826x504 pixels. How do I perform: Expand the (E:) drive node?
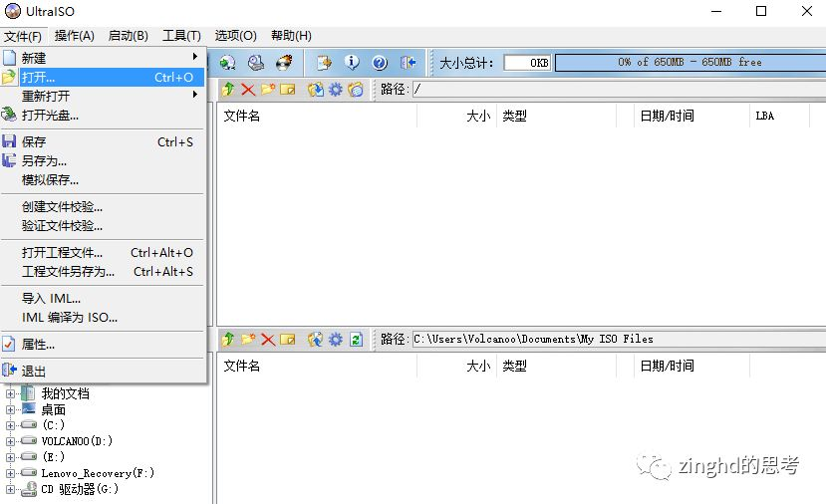pyautogui.click(x=10, y=456)
